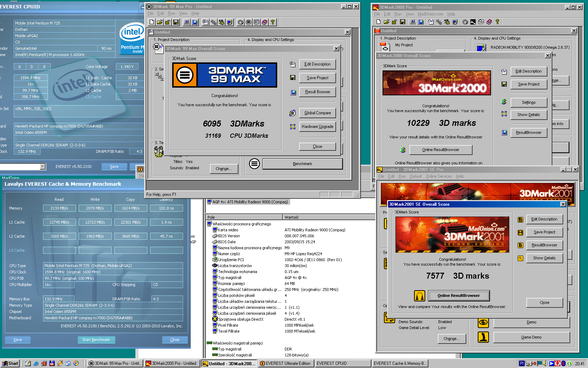Click icon beside Show Details in 3DMark2000 score
This screenshot has width=588, height=368.
coord(504,114)
